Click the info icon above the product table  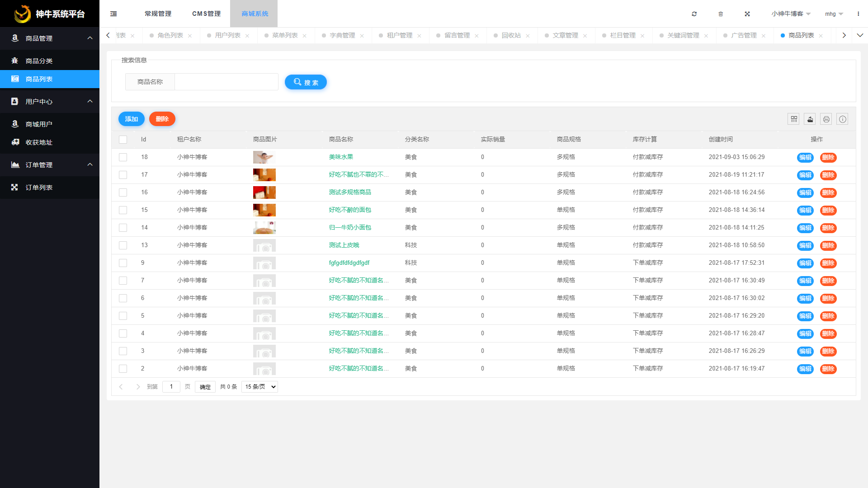tap(842, 119)
